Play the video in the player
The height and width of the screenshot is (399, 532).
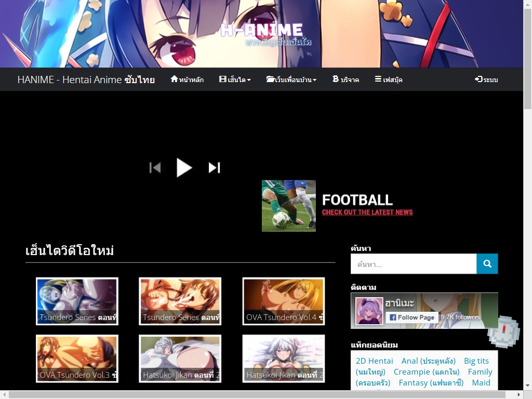184,168
